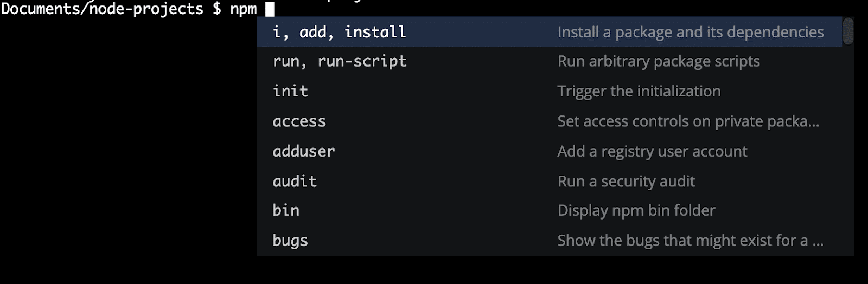The height and width of the screenshot is (284, 868).
Task: Pick the 'init' autocomplete entry
Action: coord(550,91)
